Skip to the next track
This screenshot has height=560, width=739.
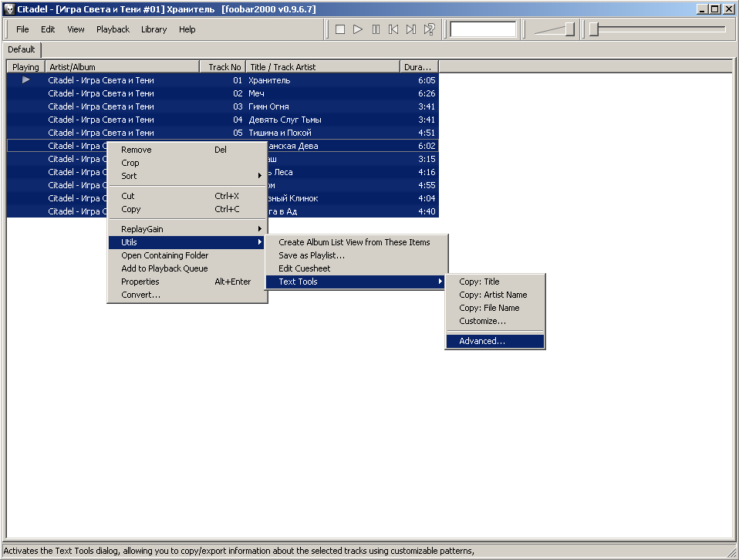pos(411,29)
